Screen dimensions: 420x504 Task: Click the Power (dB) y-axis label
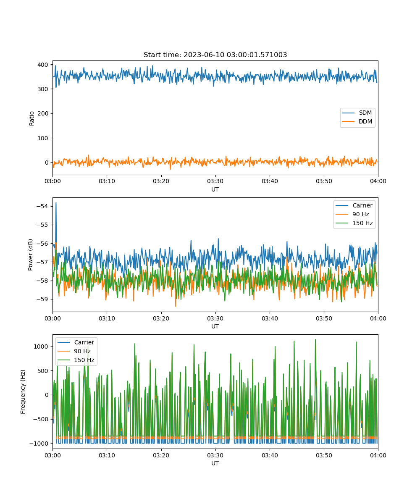[31, 255]
